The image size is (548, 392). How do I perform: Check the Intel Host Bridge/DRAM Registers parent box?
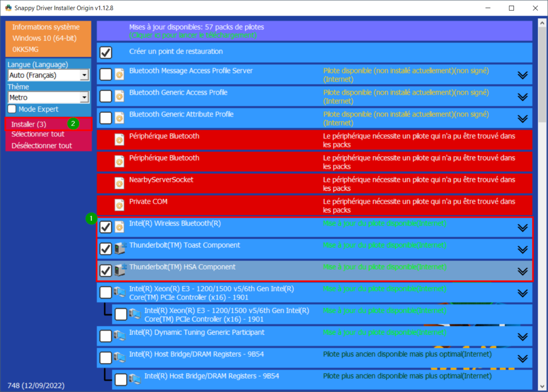pos(105,358)
